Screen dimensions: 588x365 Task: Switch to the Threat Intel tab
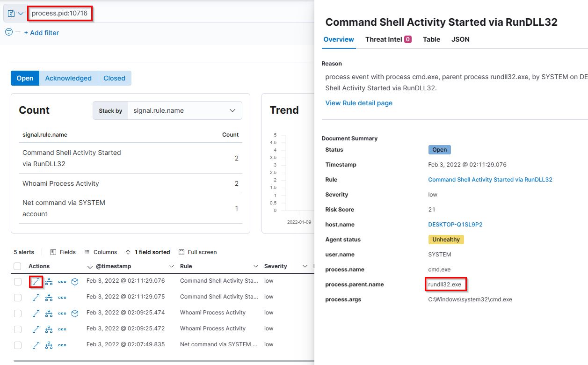388,39
